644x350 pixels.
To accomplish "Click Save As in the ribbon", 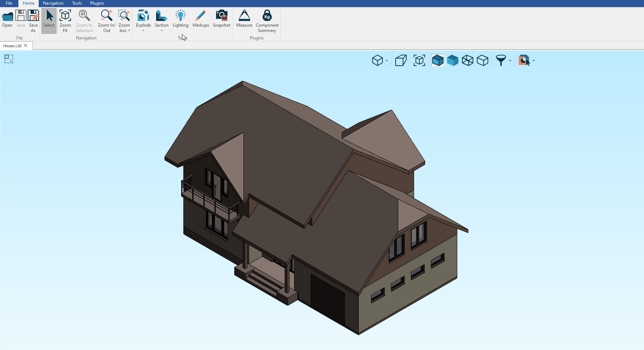I will pyautogui.click(x=33, y=20).
